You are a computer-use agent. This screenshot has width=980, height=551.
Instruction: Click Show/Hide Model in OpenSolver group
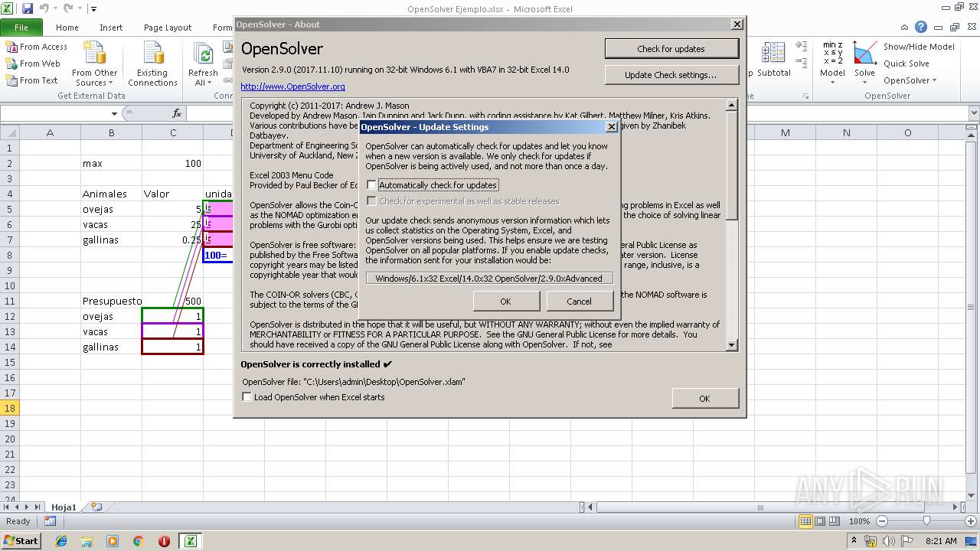[919, 47]
